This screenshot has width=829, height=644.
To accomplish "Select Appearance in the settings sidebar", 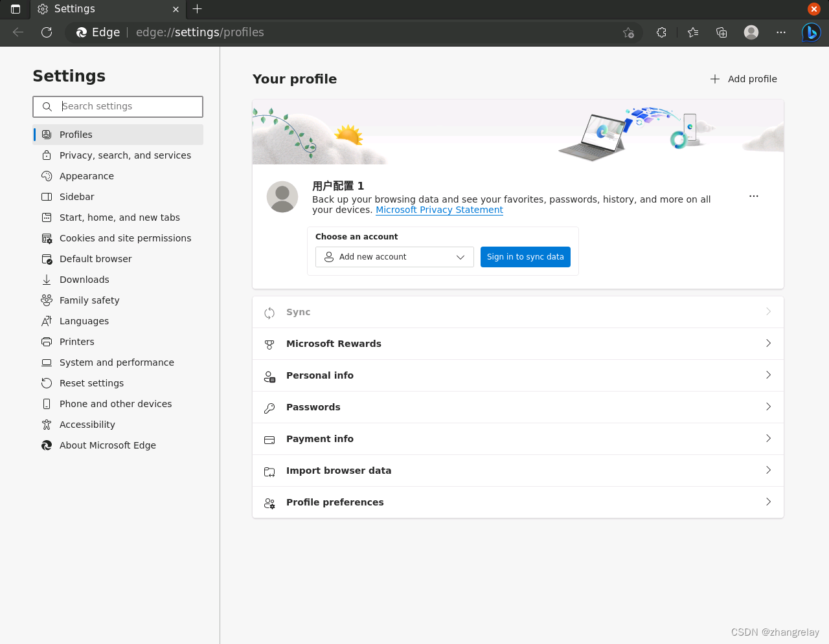I will pos(86,175).
